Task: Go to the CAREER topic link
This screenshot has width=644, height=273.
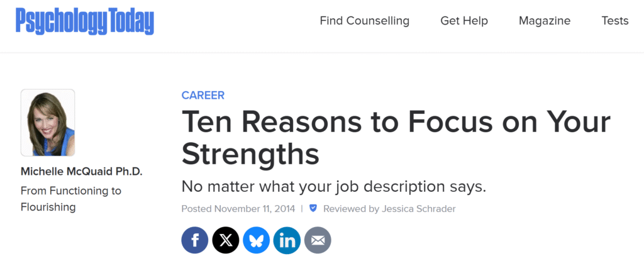Action: pyautogui.click(x=203, y=96)
